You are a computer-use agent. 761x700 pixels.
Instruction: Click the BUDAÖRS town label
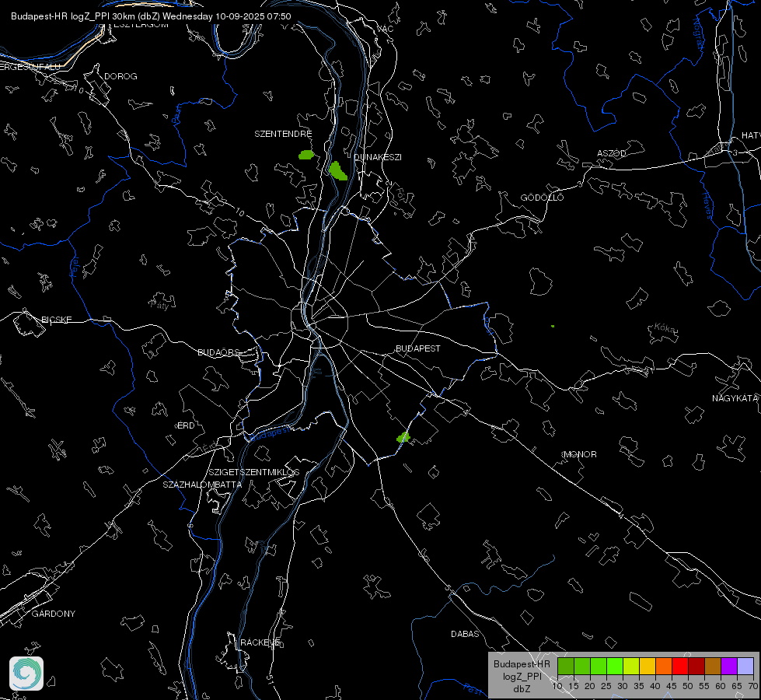[218, 352]
